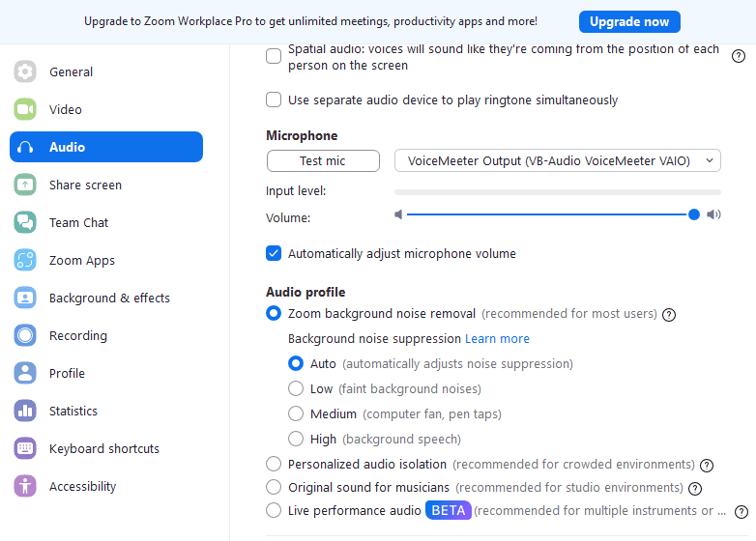Screen dimensions: 756x541
Task: Select High background noise suppression
Action: click(x=296, y=439)
